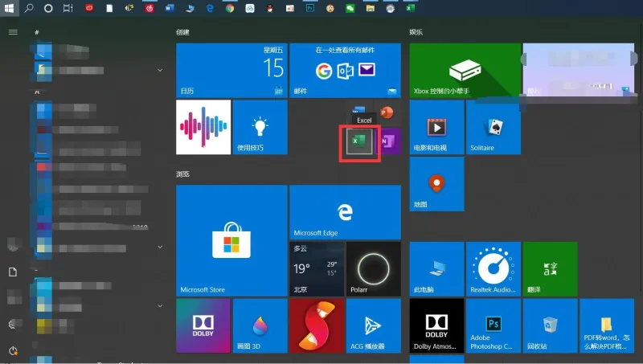Open the Microsoft Store tile
Screen dimensions: 643x364
point(231,240)
